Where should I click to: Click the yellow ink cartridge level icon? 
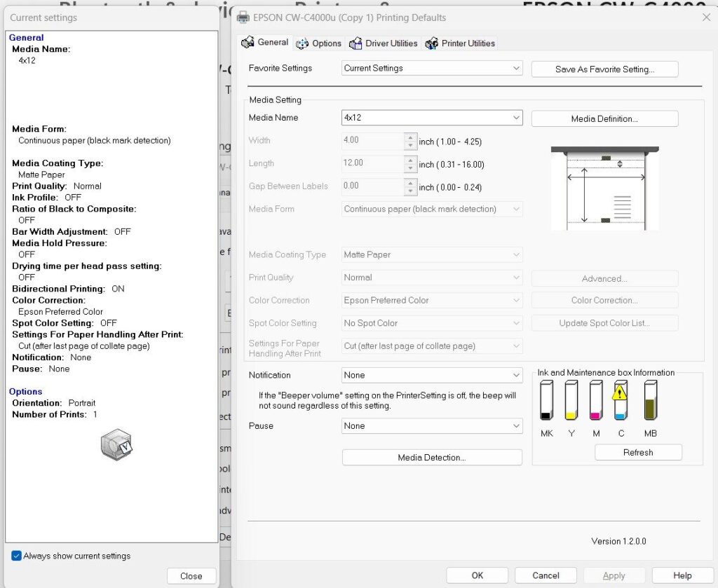coord(571,400)
